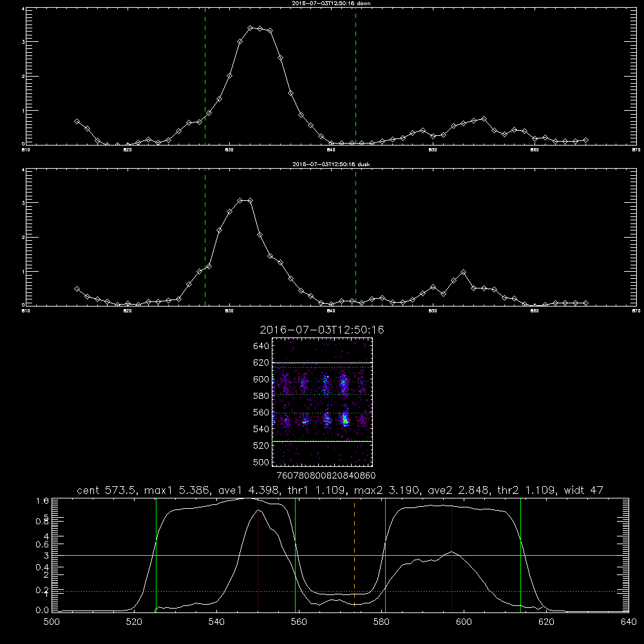The height and width of the screenshot is (644, 644).
Task: Click the orange dashed center line in bottom plot
Action: click(x=354, y=554)
